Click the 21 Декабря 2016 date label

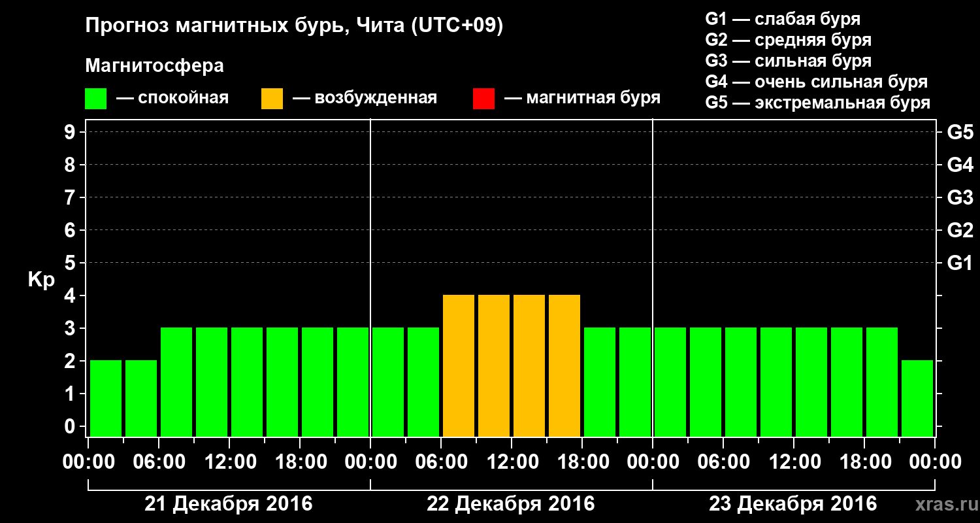click(229, 504)
